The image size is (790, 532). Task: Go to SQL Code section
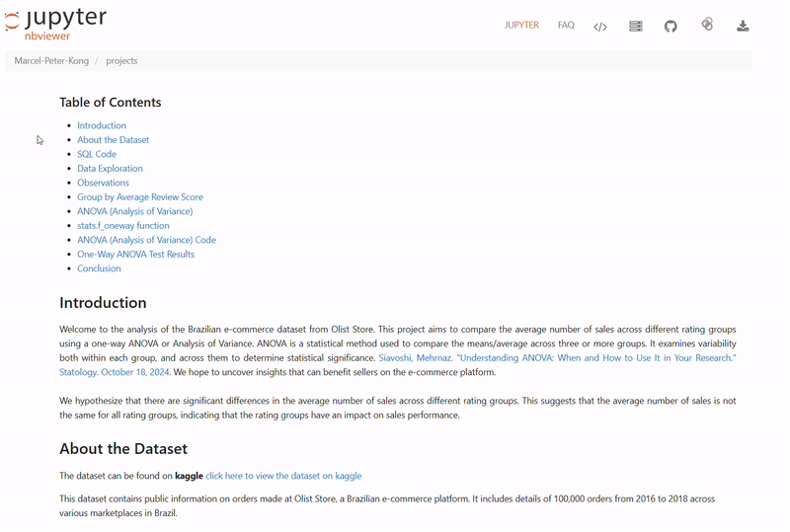(x=97, y=154)
